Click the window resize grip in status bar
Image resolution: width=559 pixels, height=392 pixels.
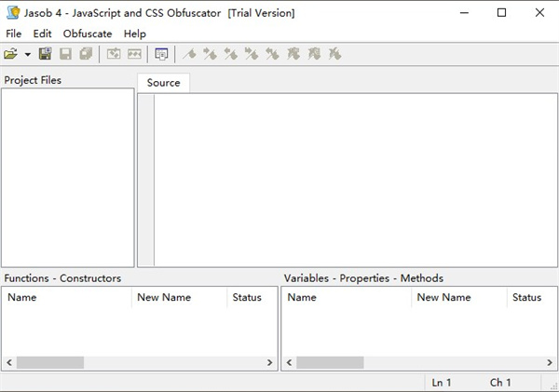click(x=553, y=385)
